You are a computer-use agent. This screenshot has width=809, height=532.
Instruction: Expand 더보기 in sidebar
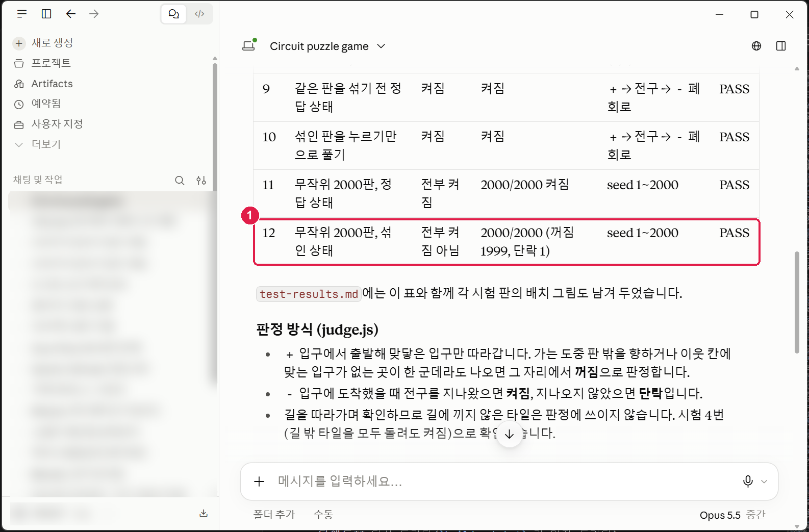pyautogui.click(x=46, y=145)
